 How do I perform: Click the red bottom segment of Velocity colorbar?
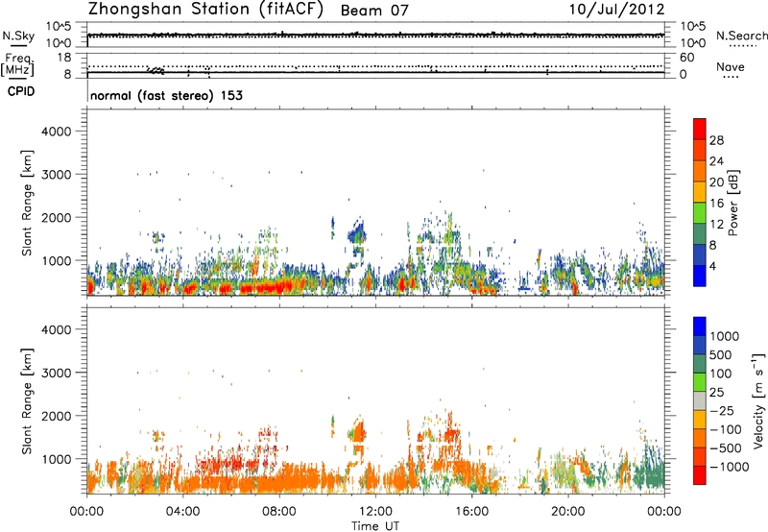point(700,475)
